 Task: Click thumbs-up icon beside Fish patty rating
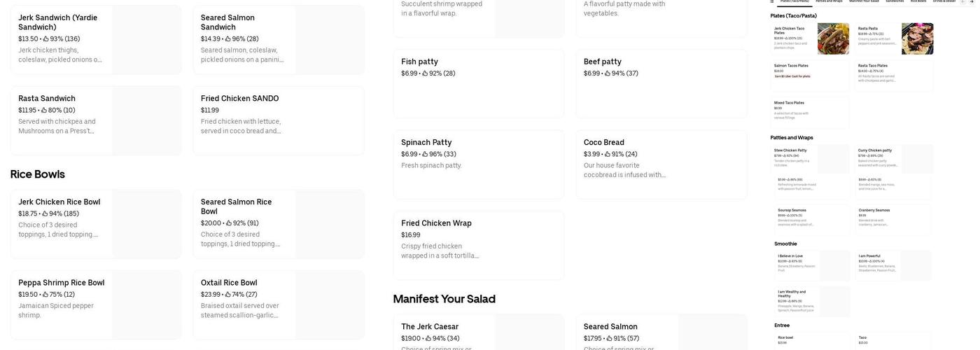tap(425, 73)
